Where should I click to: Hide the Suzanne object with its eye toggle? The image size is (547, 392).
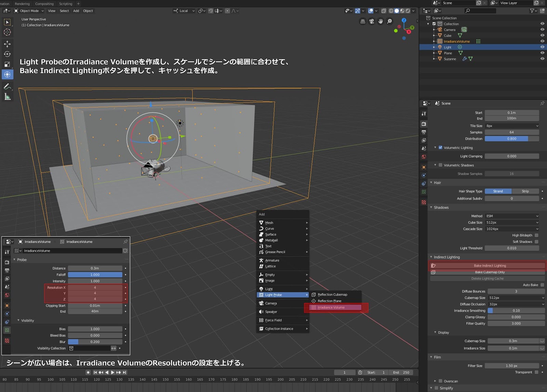(542, 59)
